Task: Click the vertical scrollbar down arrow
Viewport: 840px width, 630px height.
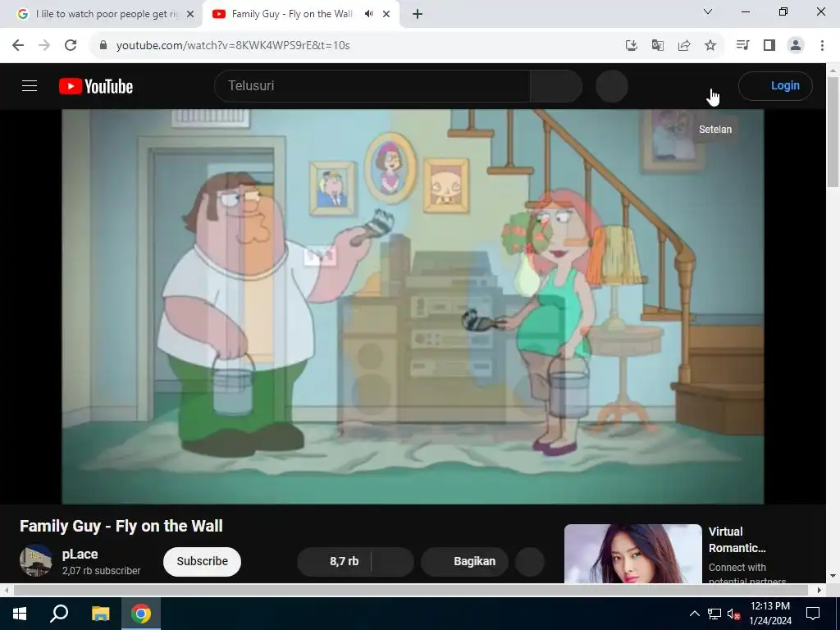Action: click(x=833, y=576)
